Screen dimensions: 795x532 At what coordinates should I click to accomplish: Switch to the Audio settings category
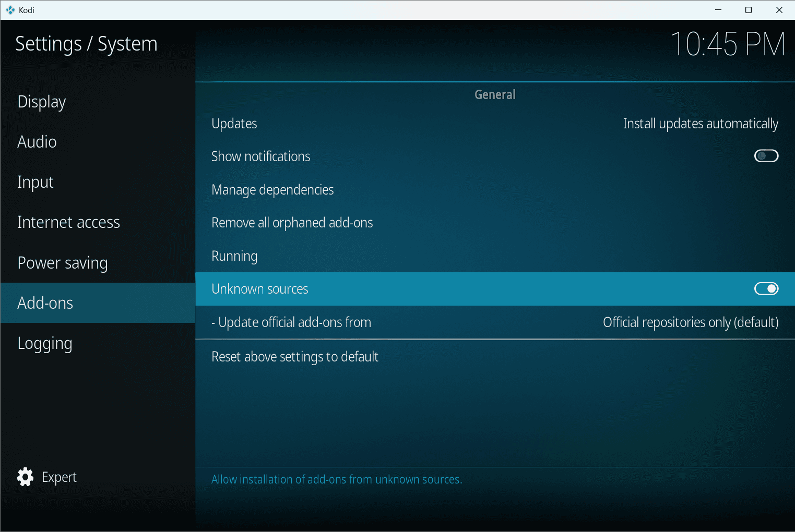[x=98, y=142]
